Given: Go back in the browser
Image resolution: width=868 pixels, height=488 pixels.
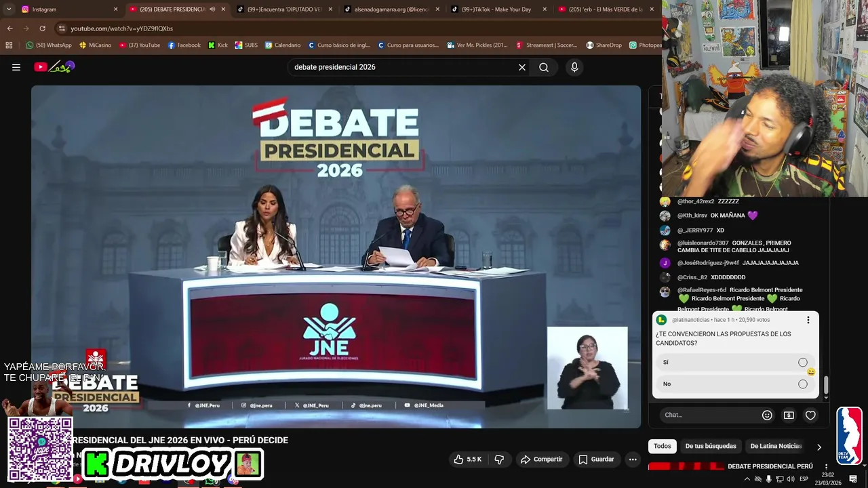Looking at the screenshot, I should [x=10, y=28].
